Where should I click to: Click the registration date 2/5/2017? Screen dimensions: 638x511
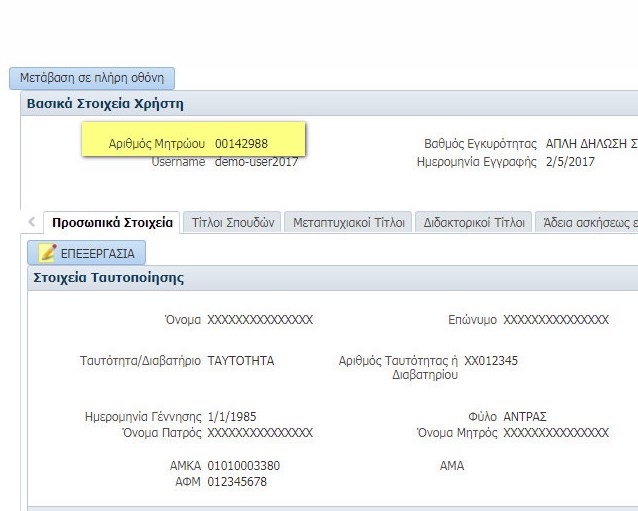pyautogui.click(x=570, y=162)
